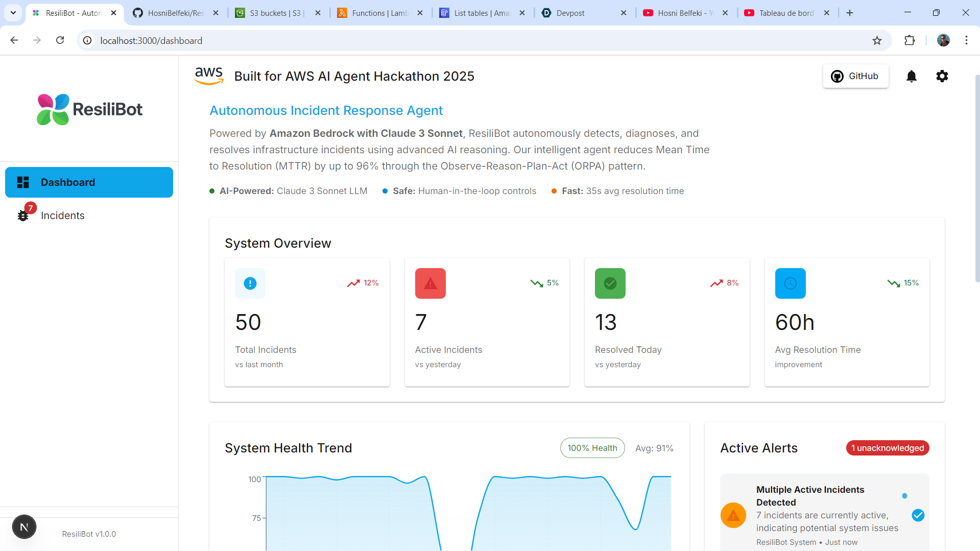980x551 pixels.
Task: Click the Human-in-the-loop controls text
Action: 477,191
